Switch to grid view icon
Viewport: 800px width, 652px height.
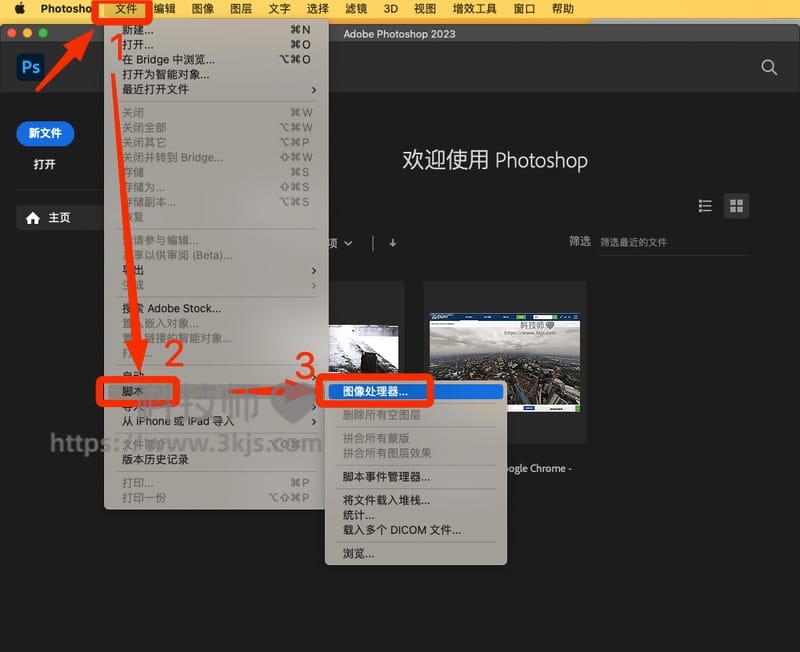coord(736,206)
